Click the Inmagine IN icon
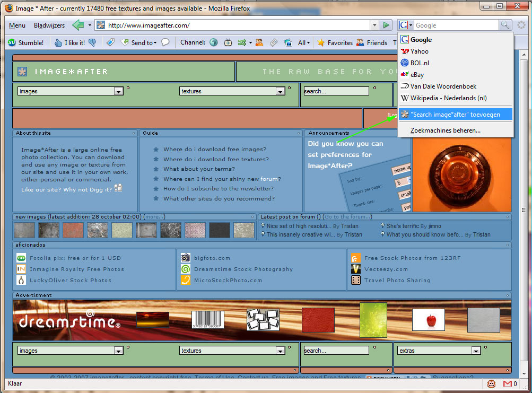The image size is (532, 393). pos(21,269)
